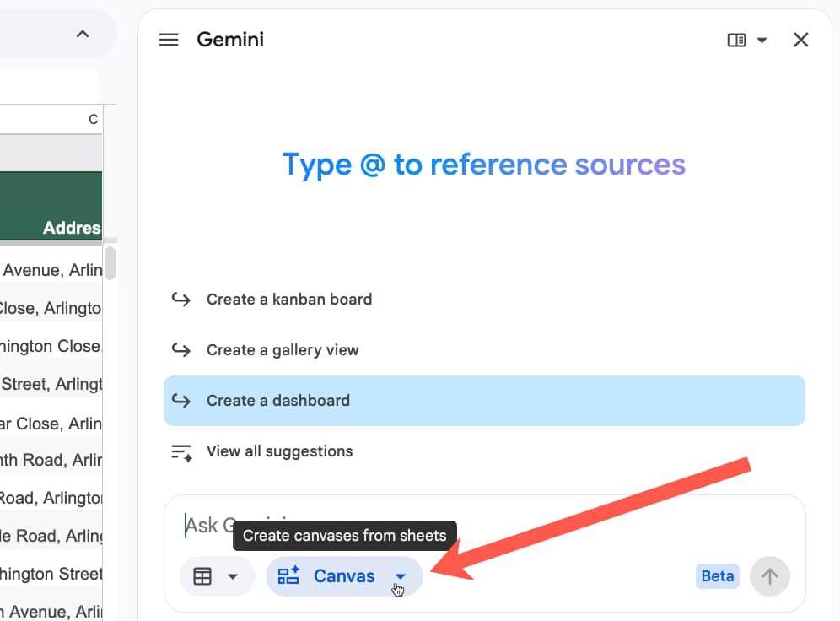The height and width of the screenshot is (621, 840).
Task: Select the cell containing 'nington Close'
Action: point(51,346)
